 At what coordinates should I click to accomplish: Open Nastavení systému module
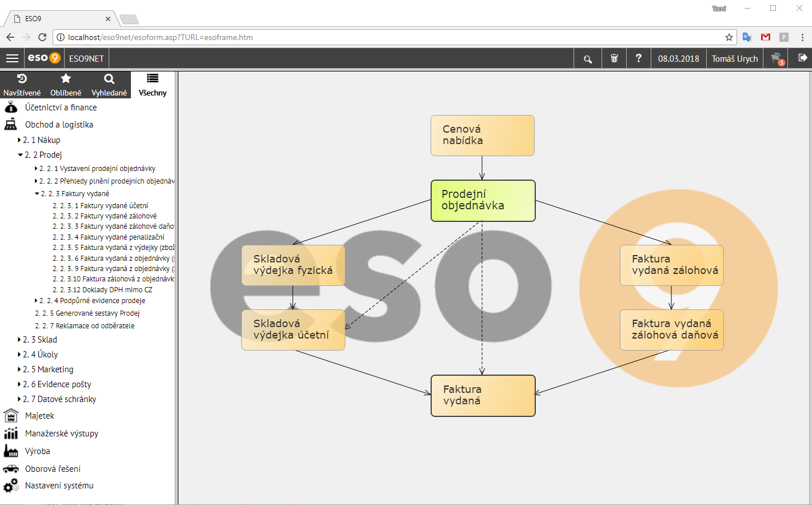pos(59,486)
